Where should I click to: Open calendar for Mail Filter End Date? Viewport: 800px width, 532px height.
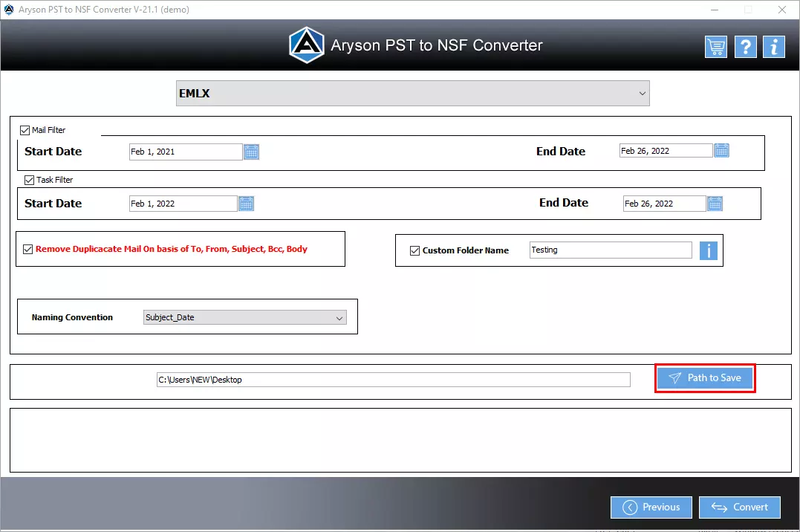coord(721,151)
